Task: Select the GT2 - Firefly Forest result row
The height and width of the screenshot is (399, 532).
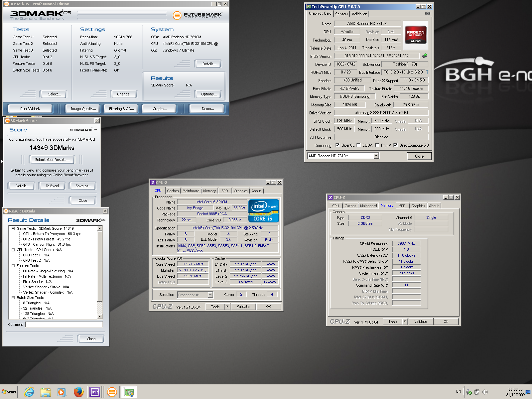Action: pyautogui.click(x=47, y=239)
